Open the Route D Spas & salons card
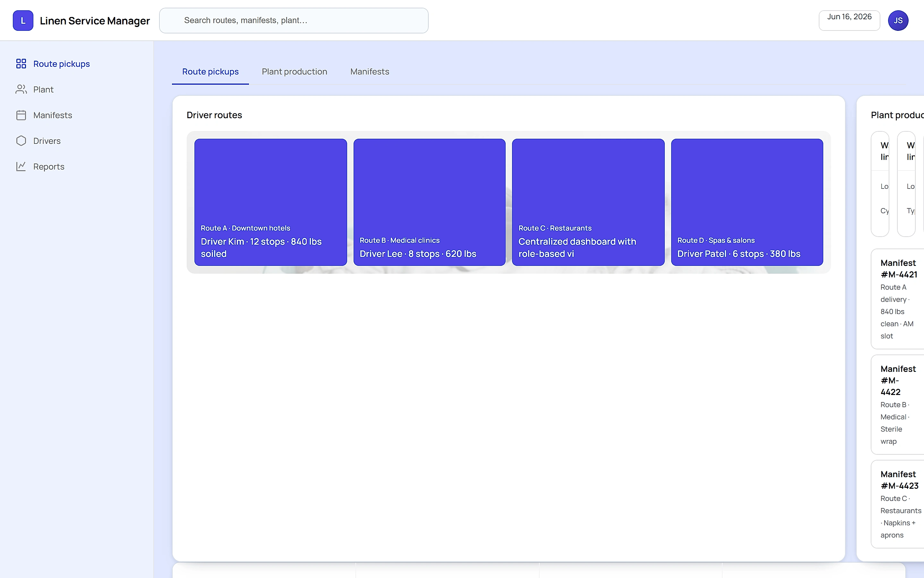The width and height of the screenshot is (924, 578). [747, 202]
